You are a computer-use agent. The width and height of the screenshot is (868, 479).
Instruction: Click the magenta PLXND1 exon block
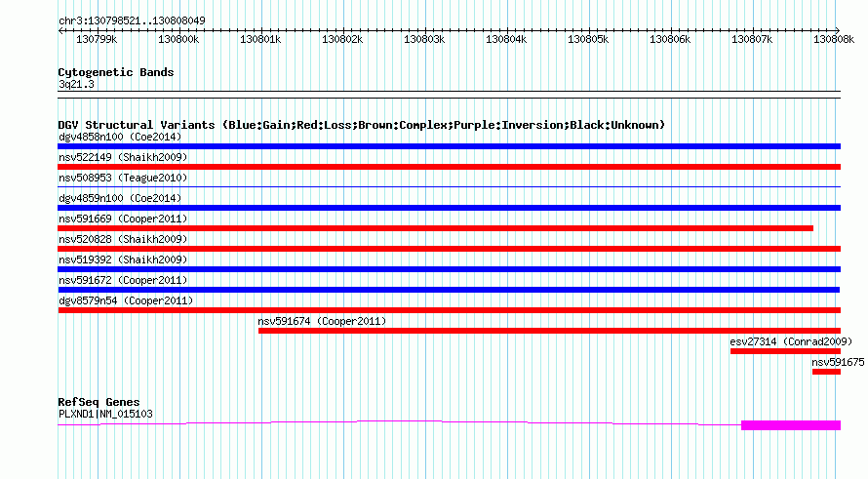(x=791, y=425)
